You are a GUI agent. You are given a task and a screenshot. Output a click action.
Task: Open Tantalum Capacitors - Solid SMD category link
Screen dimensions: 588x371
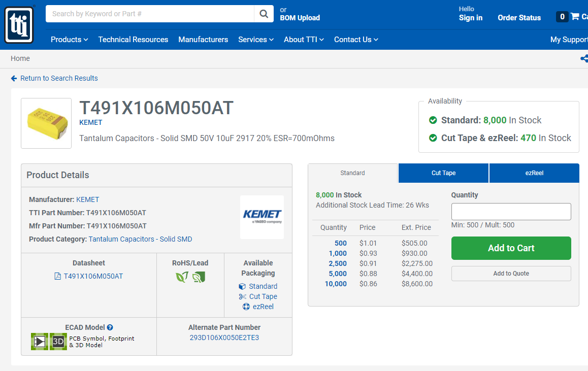(x=140, y=239)
